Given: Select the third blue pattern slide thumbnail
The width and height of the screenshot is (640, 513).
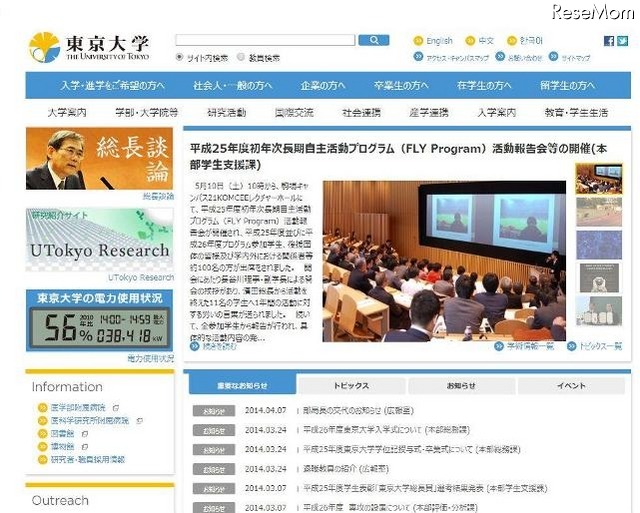Looking at the screenshot, I should [599, 245].
